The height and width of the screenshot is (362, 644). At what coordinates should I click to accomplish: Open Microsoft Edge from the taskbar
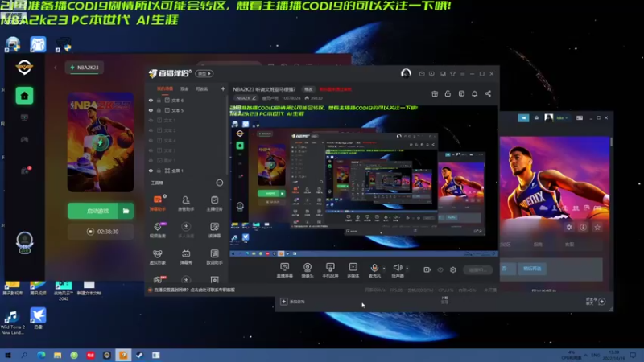pos(41,355)
